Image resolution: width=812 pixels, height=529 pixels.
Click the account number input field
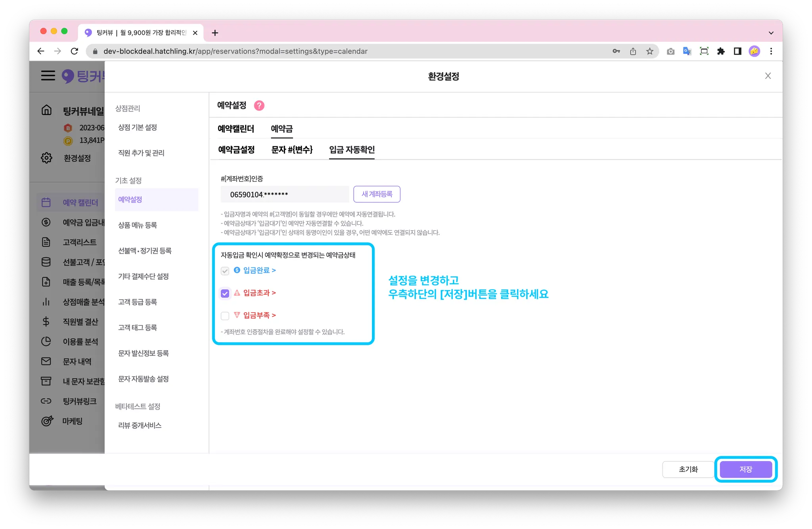pos(284,195)
